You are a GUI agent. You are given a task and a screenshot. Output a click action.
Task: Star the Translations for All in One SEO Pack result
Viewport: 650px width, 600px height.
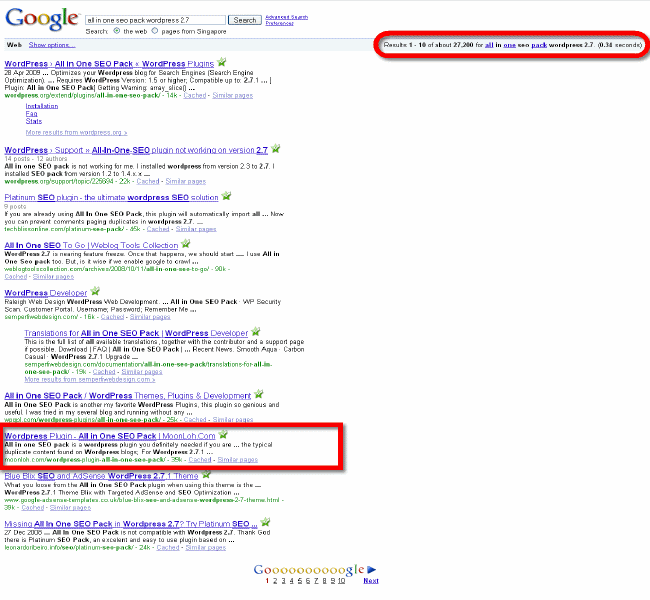(x=256, y=331)
